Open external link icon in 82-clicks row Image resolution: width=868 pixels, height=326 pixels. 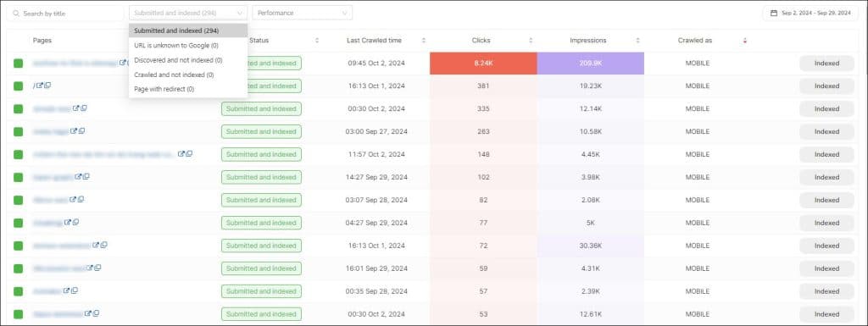click(x=73, y=200)
